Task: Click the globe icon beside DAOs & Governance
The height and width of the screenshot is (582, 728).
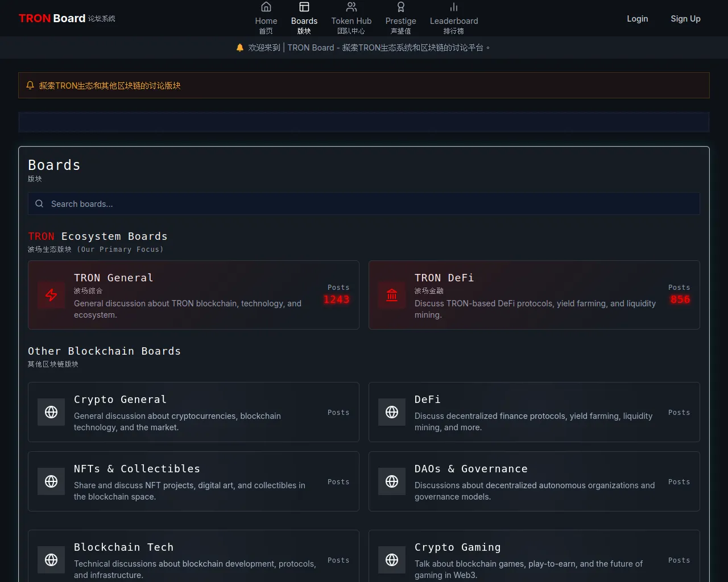Action: [392, 481]
